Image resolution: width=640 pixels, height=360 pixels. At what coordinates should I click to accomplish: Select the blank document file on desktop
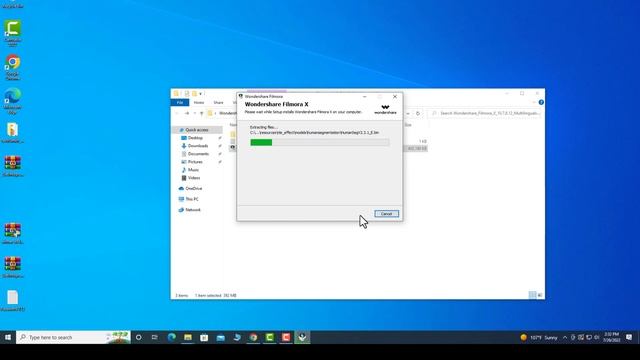pos(13,301)
